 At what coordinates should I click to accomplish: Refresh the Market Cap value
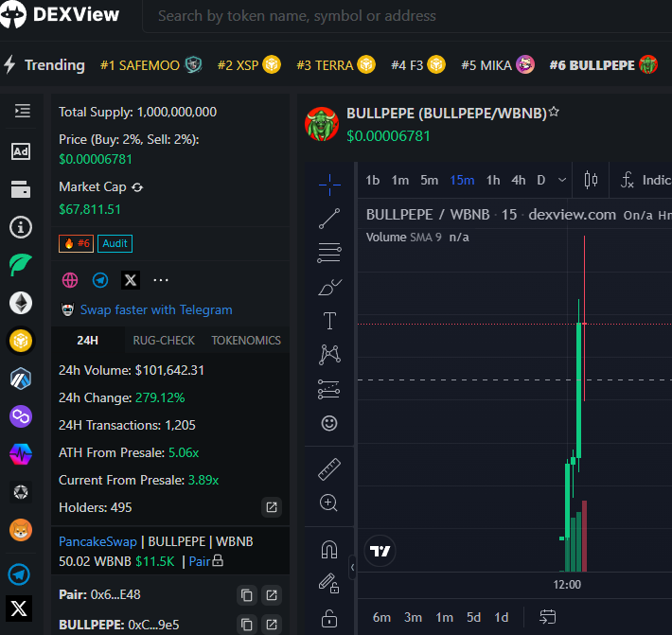pyautogui.click(x=137, y=187)
